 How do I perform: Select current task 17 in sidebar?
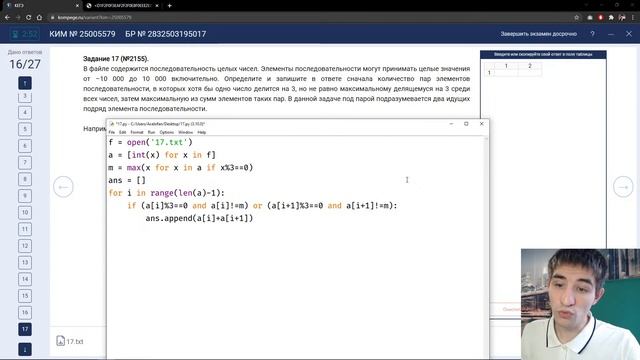coord(25,329)
